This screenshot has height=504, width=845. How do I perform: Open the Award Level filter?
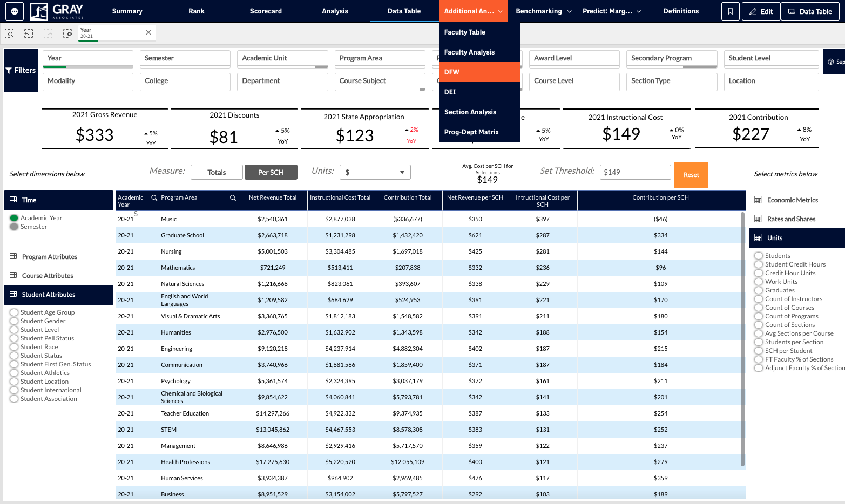click(x=574, y=58)
